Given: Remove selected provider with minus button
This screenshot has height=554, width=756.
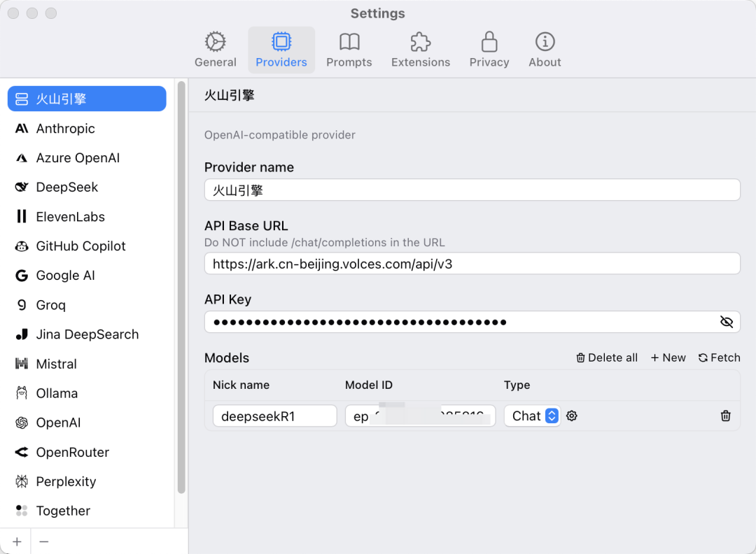Looking at the screenshot, I should (x=44, y=541).
